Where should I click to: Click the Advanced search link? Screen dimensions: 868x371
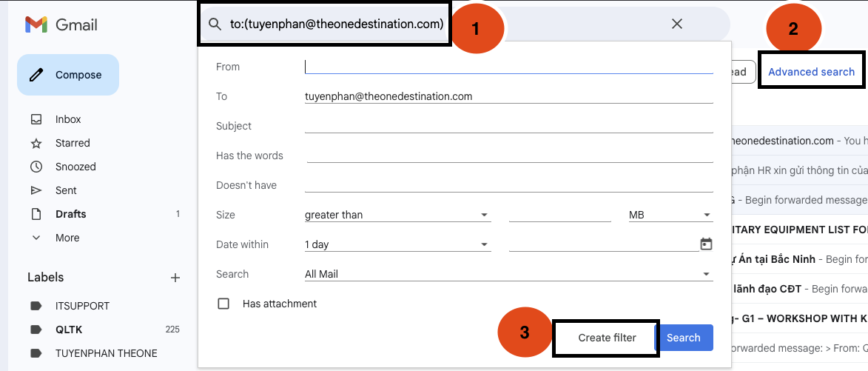[x=811, y=72]
